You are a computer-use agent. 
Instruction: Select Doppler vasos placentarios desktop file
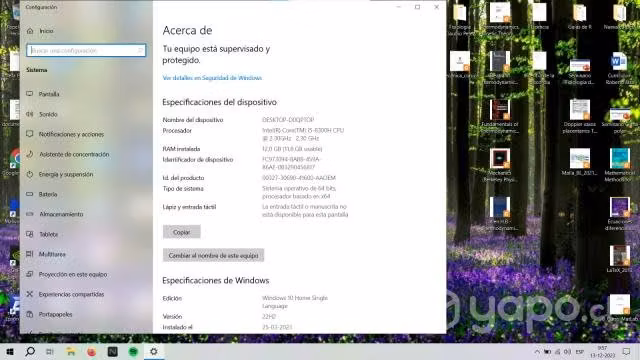coord(580,116)
